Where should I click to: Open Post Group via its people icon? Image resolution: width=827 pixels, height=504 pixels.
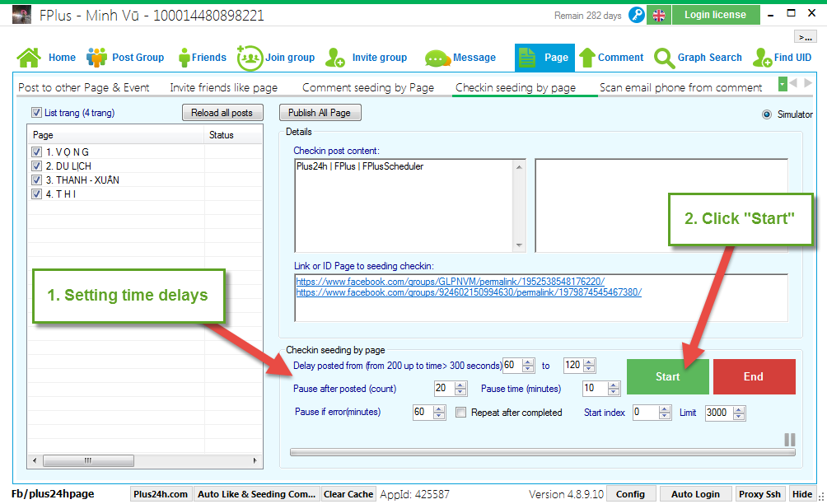pos(96,58)
